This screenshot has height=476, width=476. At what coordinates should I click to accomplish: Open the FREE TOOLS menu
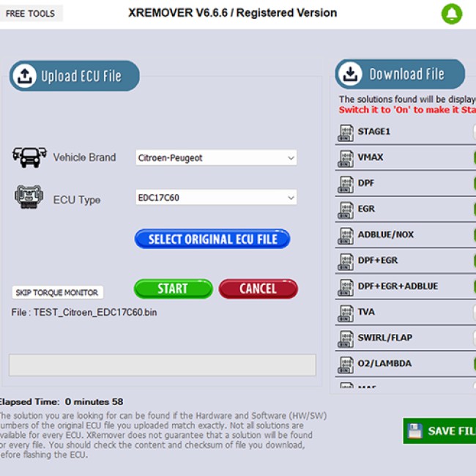pyautogui.click(x=31, y=13)
